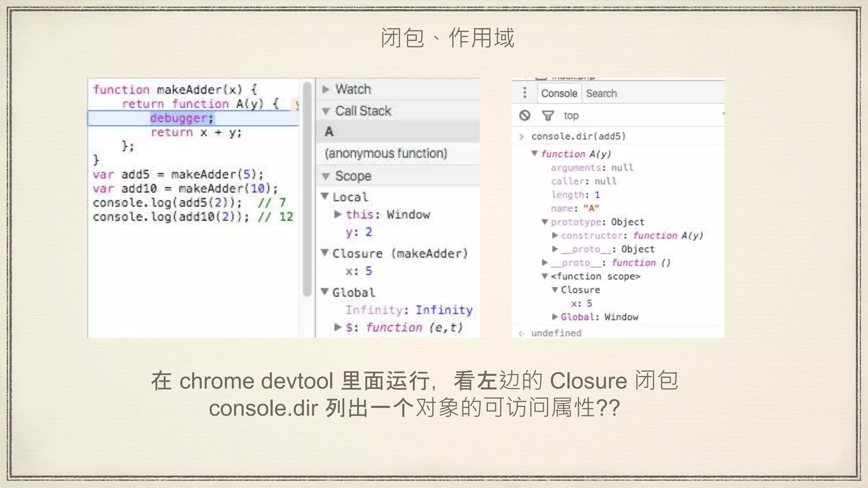
Task: Click the highlighted debugger; line
Action: pos(193,118)
